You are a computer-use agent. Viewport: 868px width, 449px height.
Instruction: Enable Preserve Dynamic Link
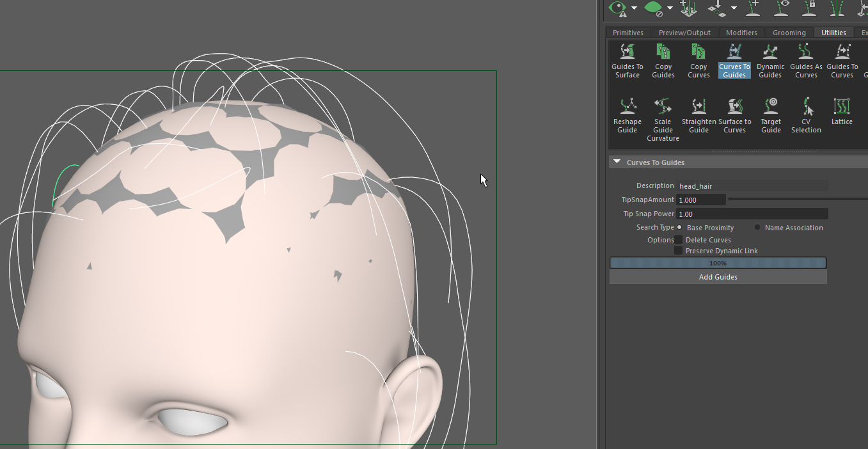click(x=679, y=250)
